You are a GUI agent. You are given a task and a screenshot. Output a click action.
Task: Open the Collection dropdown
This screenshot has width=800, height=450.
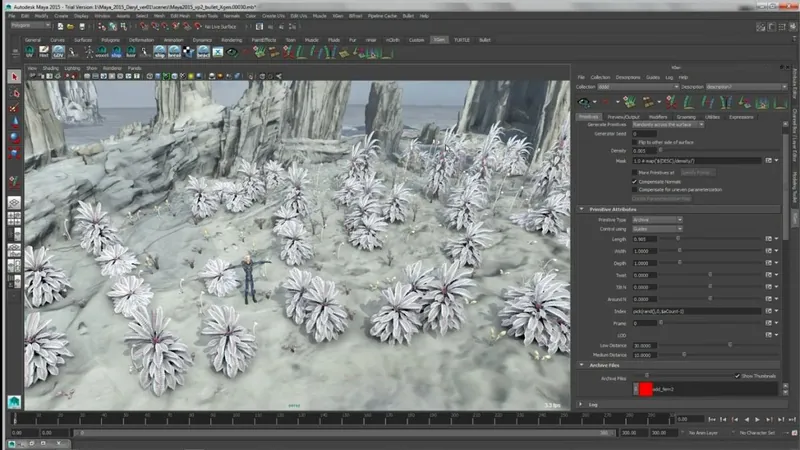638,87
